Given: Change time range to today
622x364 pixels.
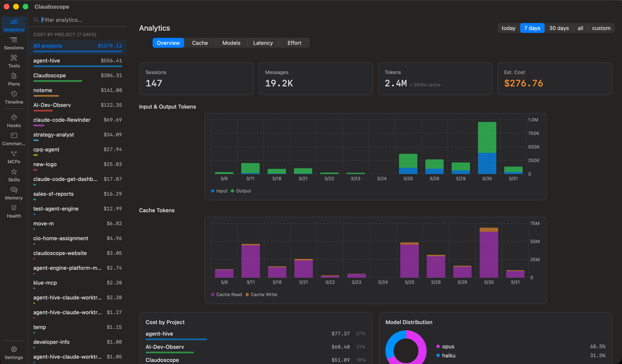Looking at the screenshot, I should [x=508, y=28].
